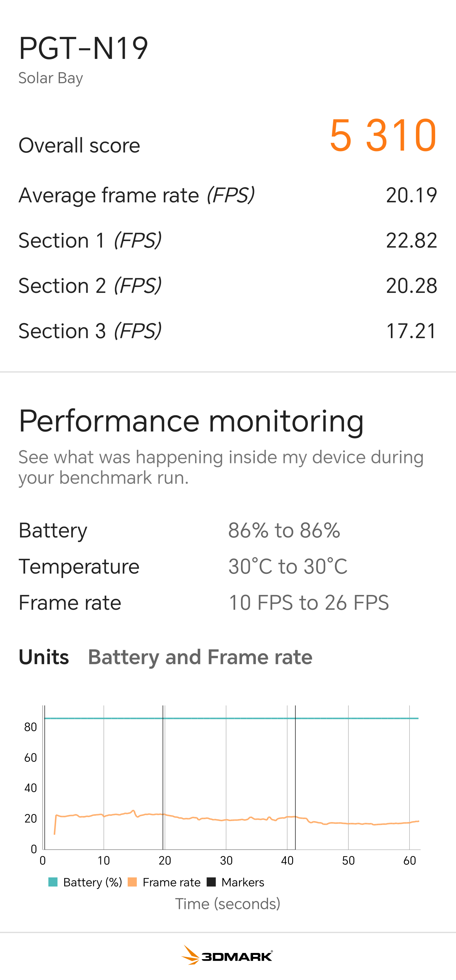
Task: Click the Frame rate range 10 FPS to 26 FPS
Action: coord(308,603)
